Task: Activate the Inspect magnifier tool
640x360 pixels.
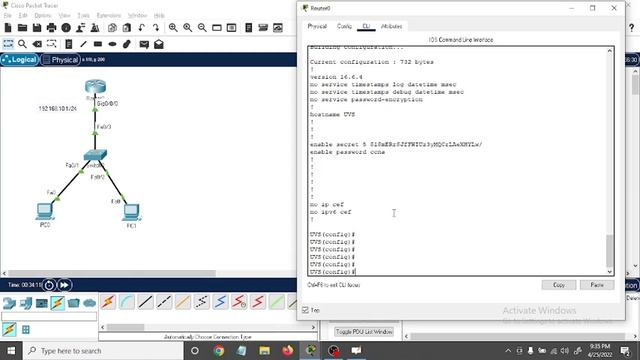Action: [x=22, y=44]
